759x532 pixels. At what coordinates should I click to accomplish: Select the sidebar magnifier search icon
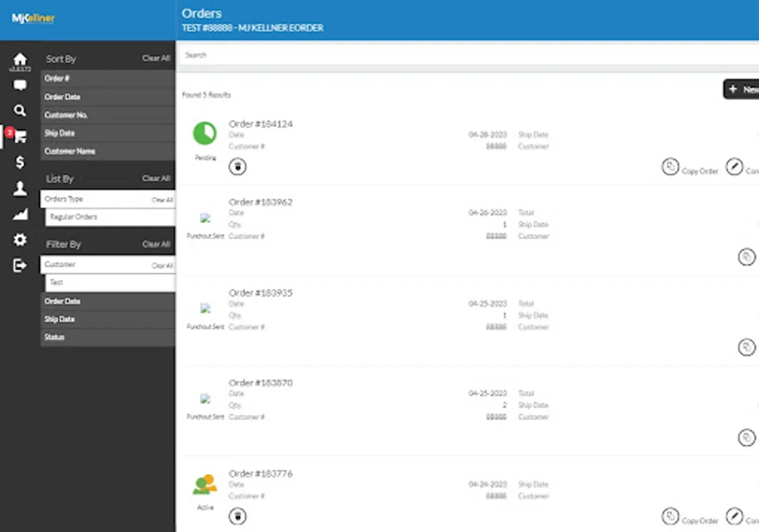[x=20, y=111]
